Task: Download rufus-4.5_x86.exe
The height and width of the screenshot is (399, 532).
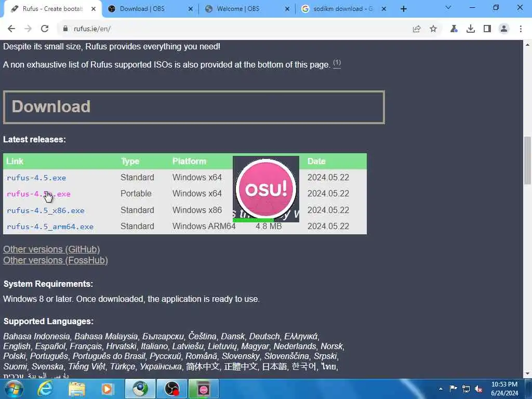Action: click(46, 210)
